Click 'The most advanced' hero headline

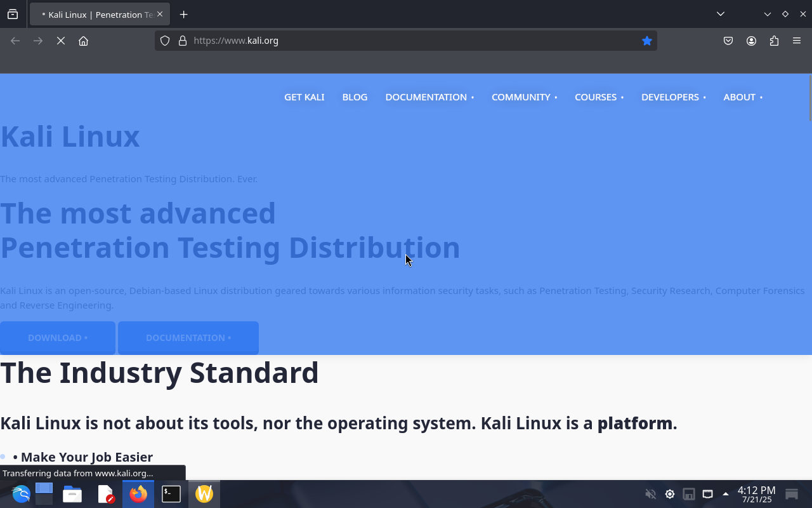(x=138, y=213)
